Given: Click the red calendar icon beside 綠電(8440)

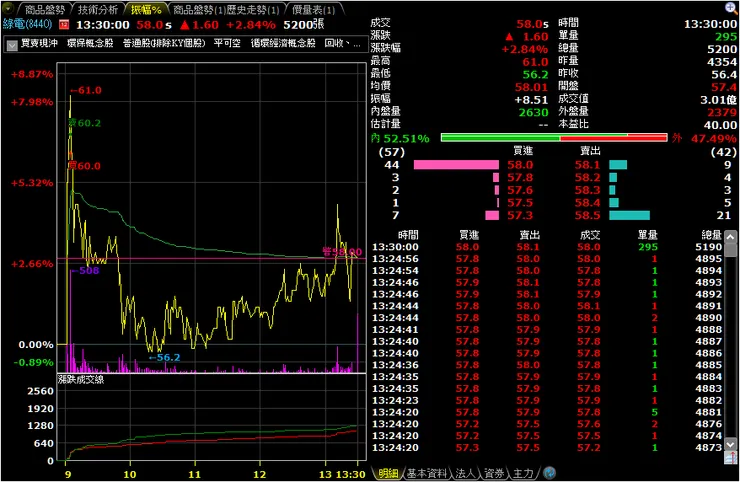Looking at the screenshot, I should point(64,25).
